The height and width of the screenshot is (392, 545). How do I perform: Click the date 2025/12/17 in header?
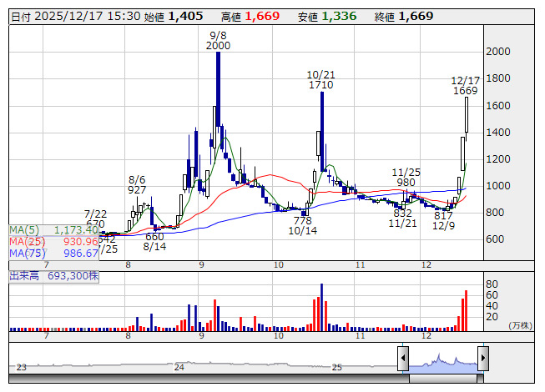[63, 16]
